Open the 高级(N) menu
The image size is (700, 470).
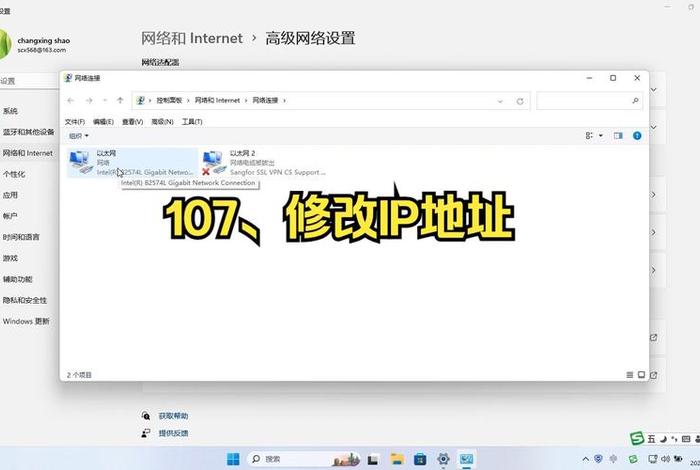coord(162,121)
